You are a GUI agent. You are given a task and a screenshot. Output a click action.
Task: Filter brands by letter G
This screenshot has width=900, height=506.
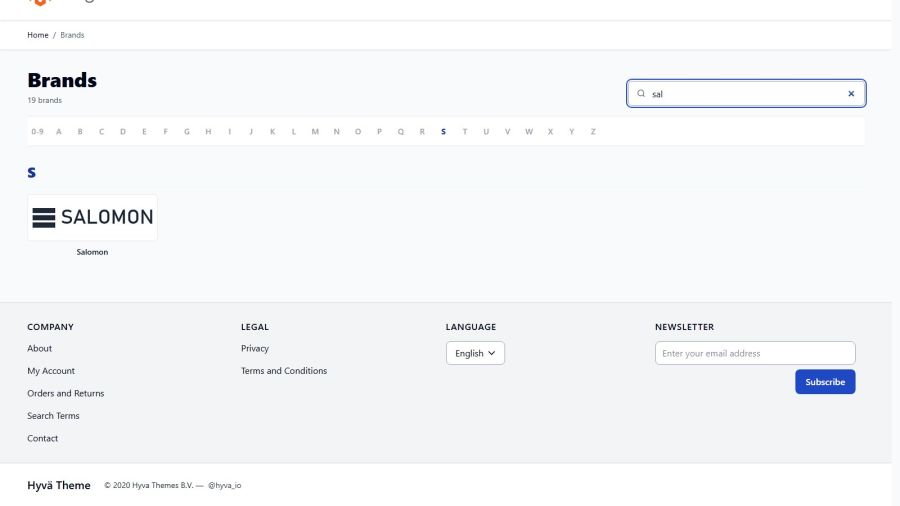pyautogui.click(x=187, y=131)
